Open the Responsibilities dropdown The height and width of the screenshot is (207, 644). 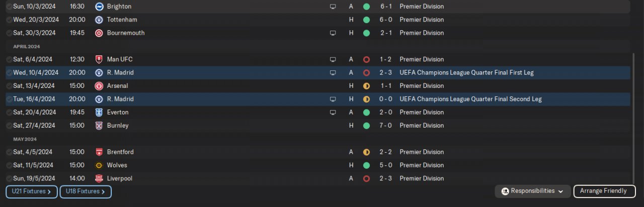click(x=533, y=191)
